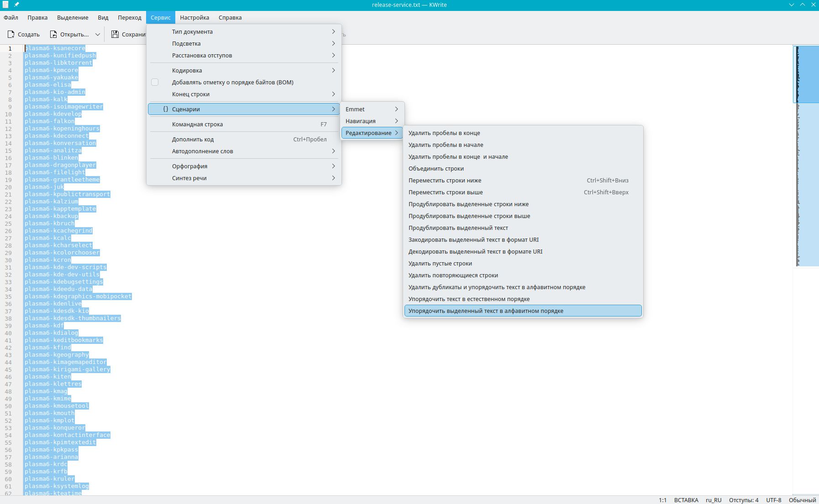Click the text line plasma6-kdesdk-thumbnailers
819x504 pixels.
click(x=73, y=318)
